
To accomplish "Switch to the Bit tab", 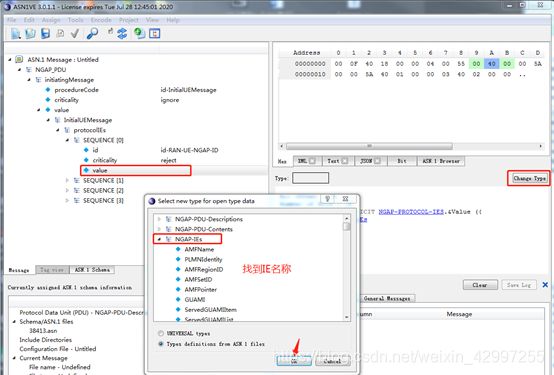I will point(402,161).
